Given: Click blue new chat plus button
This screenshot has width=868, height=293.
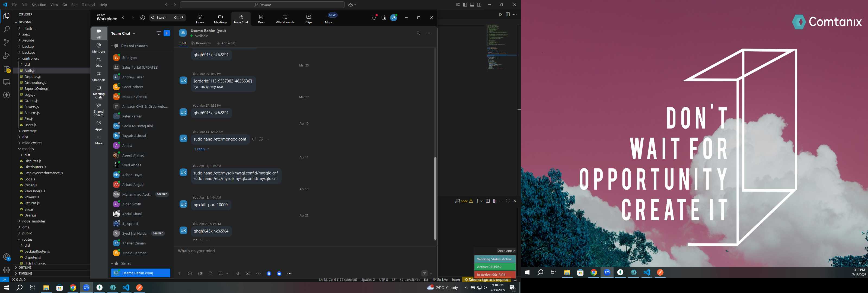Looking at the screenshot, I should click(167, 33).
